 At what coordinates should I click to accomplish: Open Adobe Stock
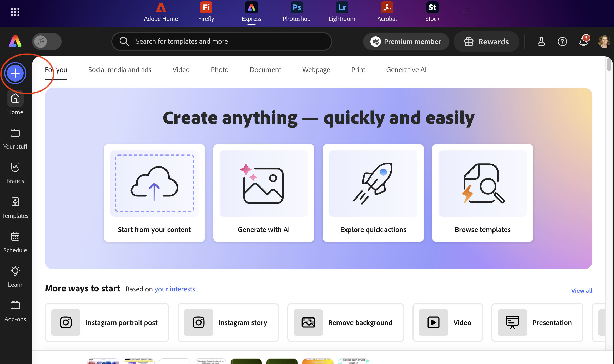click(432, 12)
